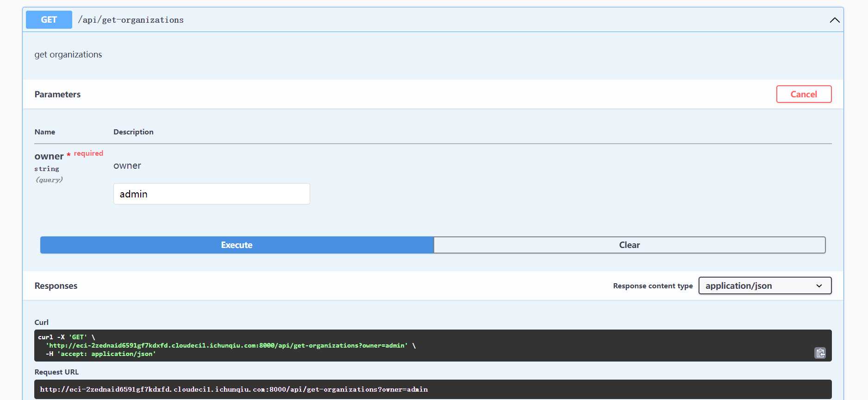This screenshot has width=868, height=400.
Task: Cancel the try-it-out mode
Action: pyautogui.click(x=803, y=94)
